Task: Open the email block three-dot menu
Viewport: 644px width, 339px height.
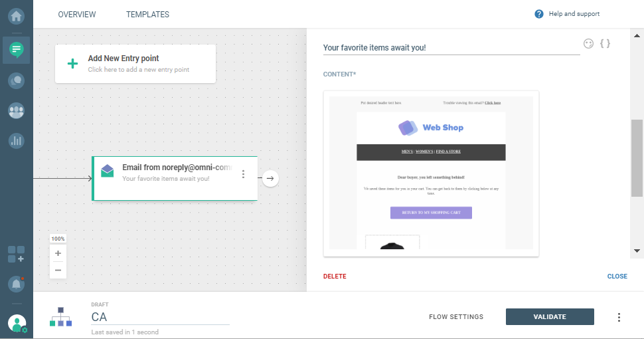Action: click(x=244, y=174)
